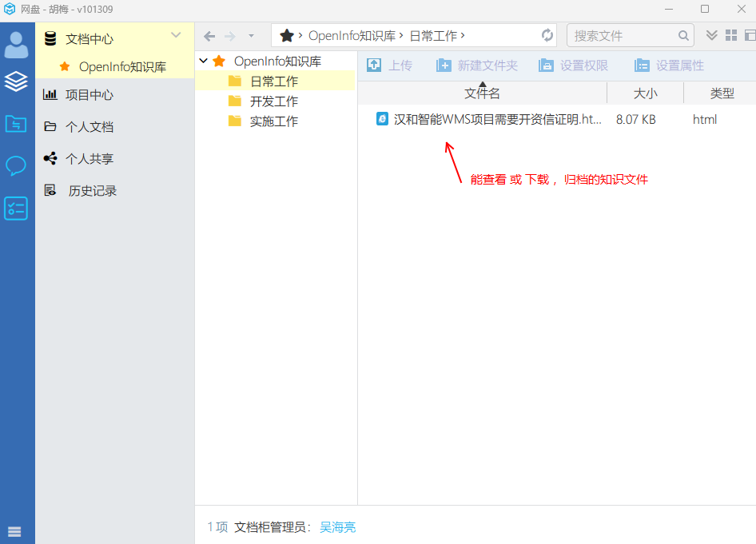Click the refresh icon in address bar
Screen dimensions: 756x544
tap(547, 35)
